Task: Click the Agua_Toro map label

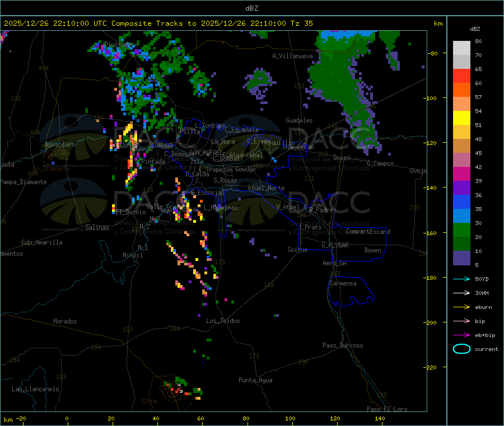Action: coord(60,144)
